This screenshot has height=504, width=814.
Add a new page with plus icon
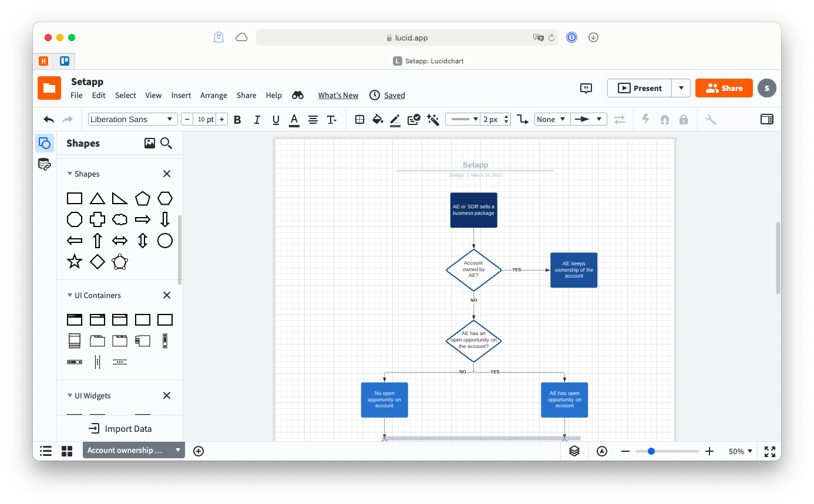click(x=199, y=451)
